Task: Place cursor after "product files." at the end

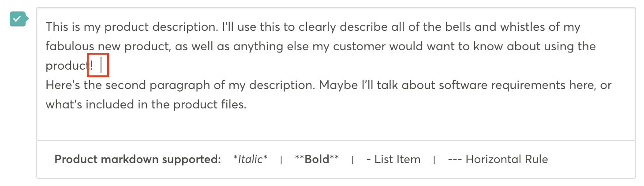Action: [x=246, y=105]
